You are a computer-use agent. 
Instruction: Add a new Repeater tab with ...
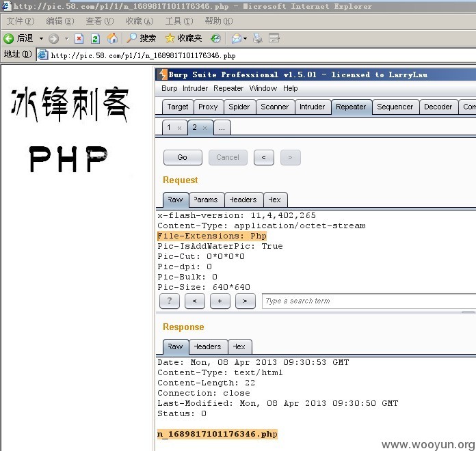point(222,128)
